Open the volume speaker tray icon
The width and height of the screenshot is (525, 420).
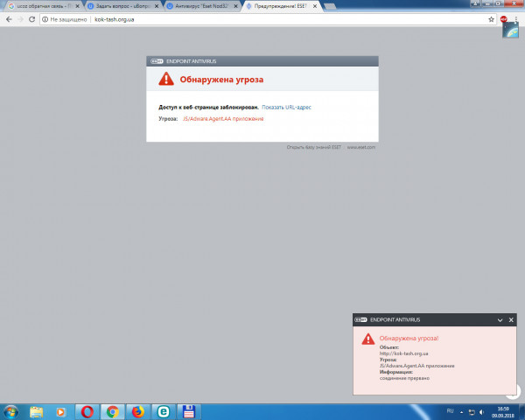pos(482,412)
